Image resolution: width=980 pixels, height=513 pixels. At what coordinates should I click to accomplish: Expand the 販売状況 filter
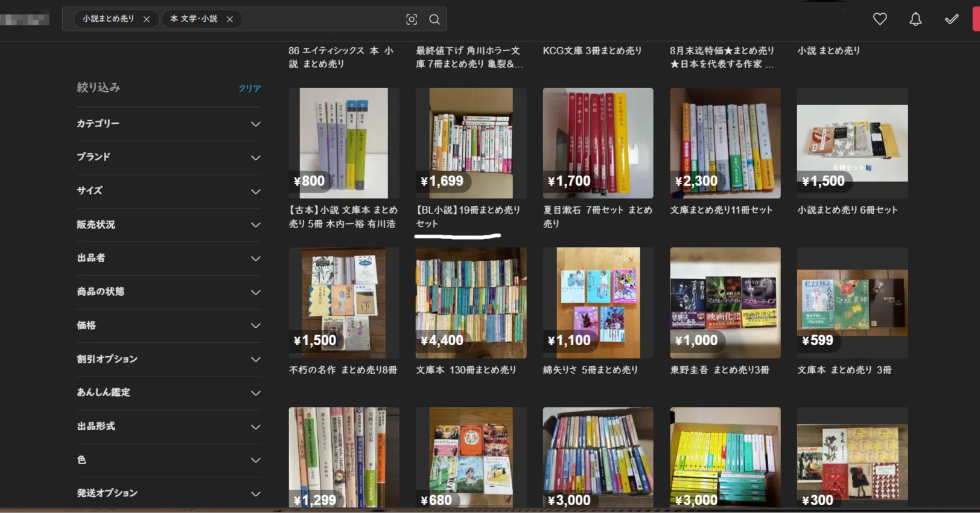169,225
